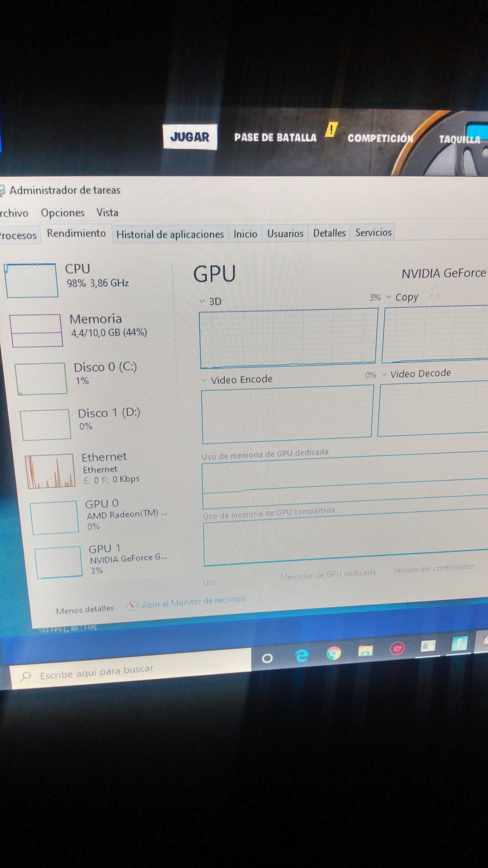Viewport: 488px width, 868px height.
Task: Click the Task Manager taskbar icon
Action: tap(428, 646)
